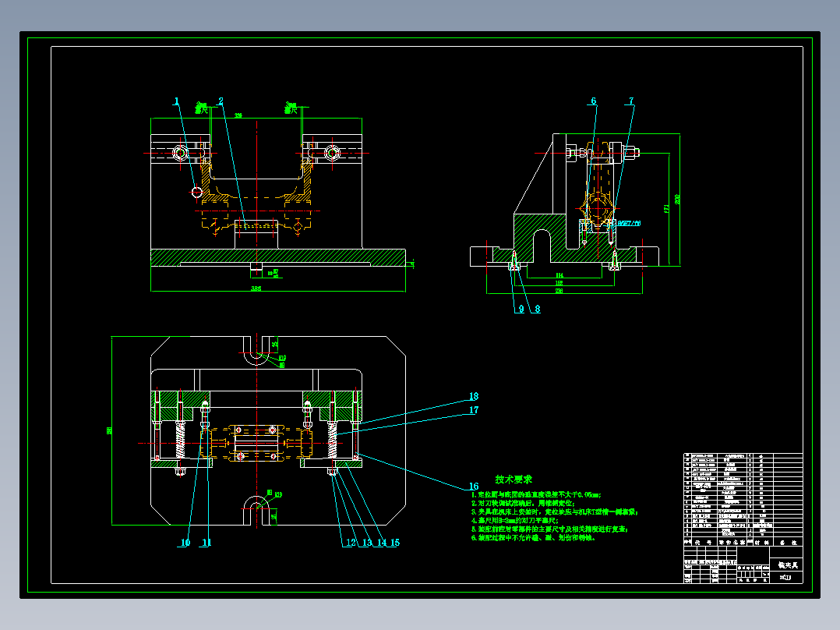Select the 技术要求 heading text
The width and height of the screenshot is (840, 630).
514,480
